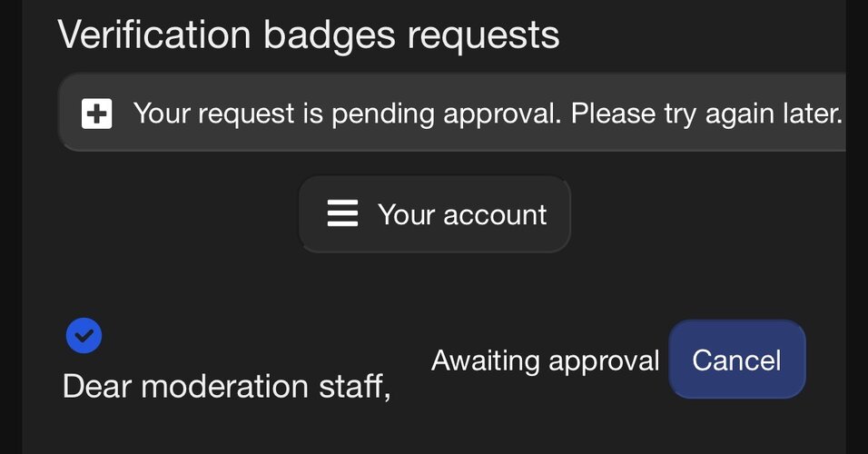This screenshot has width=868, height=454.
Task: Click the 'Awaiting approval' status label
Action: pos(545,360)
